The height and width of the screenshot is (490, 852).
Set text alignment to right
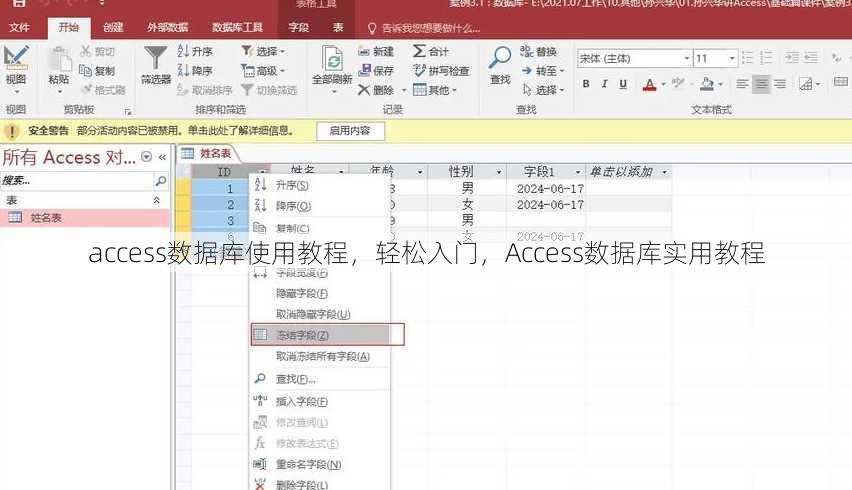[x=780, y=84]
